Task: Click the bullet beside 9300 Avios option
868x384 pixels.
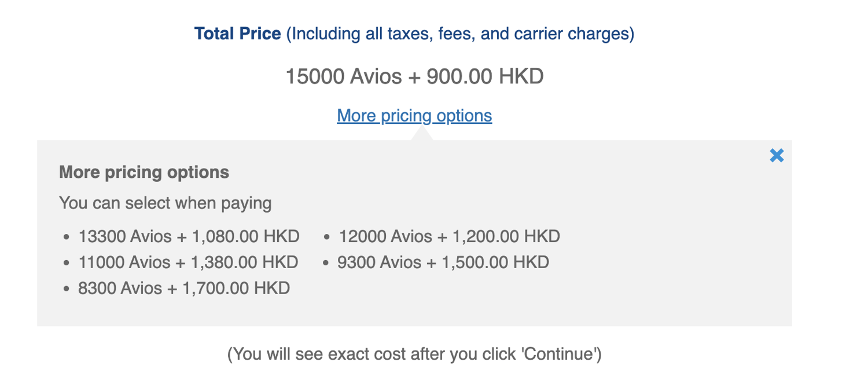Action: tap(327, 262)
